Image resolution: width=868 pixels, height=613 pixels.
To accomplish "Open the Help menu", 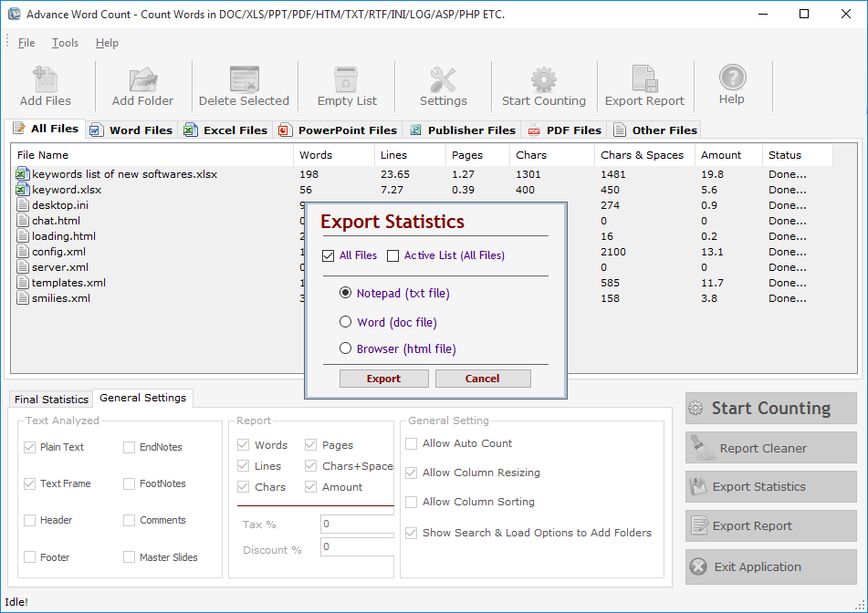I will [107, 43].
